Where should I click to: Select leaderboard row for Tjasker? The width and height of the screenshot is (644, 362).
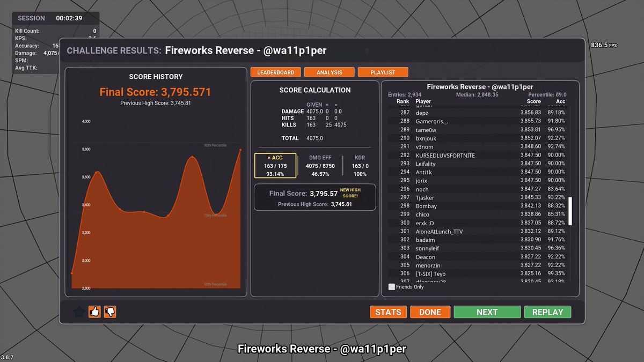click(478, 197)
